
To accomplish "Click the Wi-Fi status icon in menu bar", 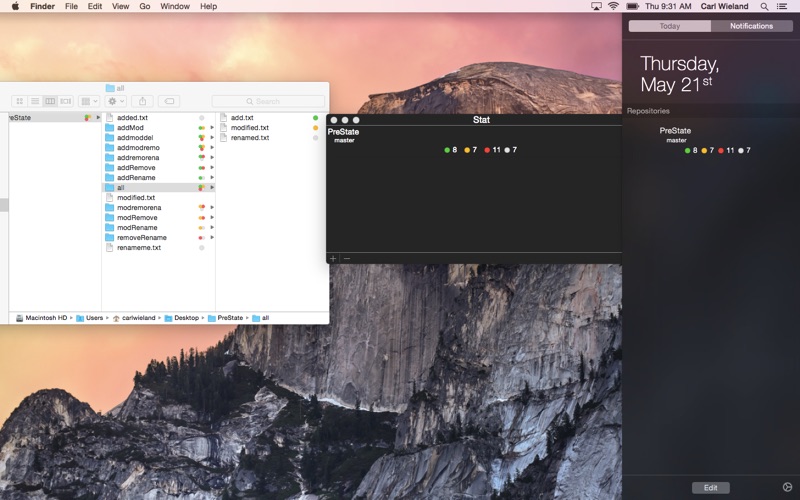I will [x=613, y=6].
